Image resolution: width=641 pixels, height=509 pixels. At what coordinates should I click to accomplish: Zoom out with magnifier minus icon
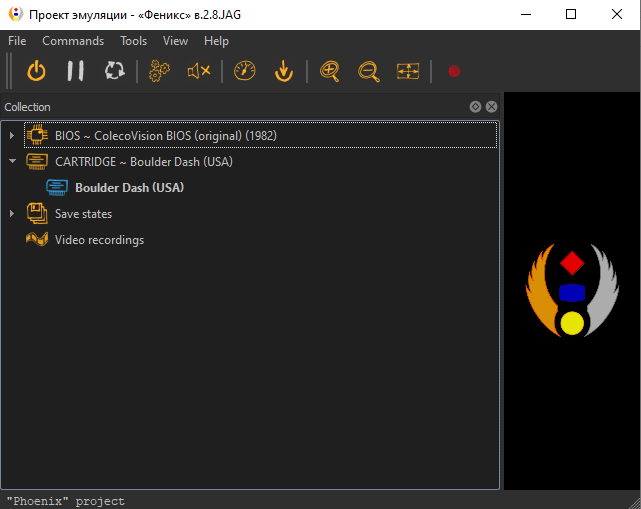(369, 71)
